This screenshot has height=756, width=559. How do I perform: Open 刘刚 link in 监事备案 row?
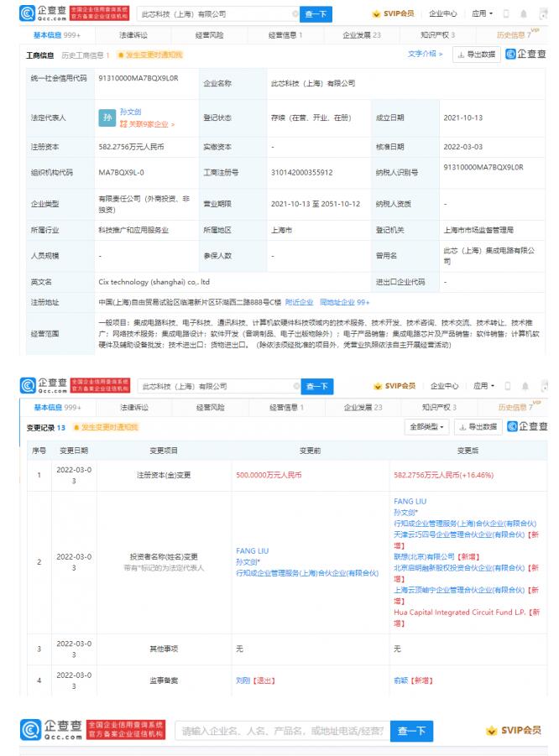coord(243,680)
